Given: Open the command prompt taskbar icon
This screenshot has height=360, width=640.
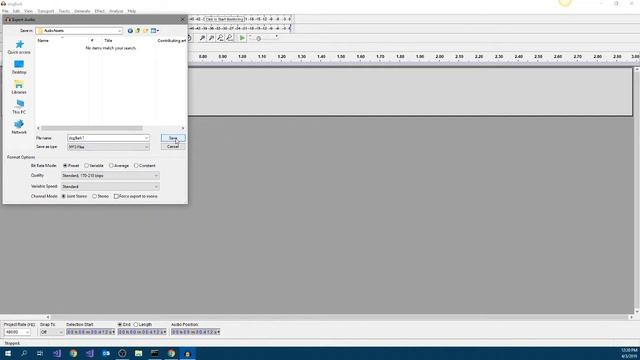Looking at the screenshot, I should (x=155, y=353).
